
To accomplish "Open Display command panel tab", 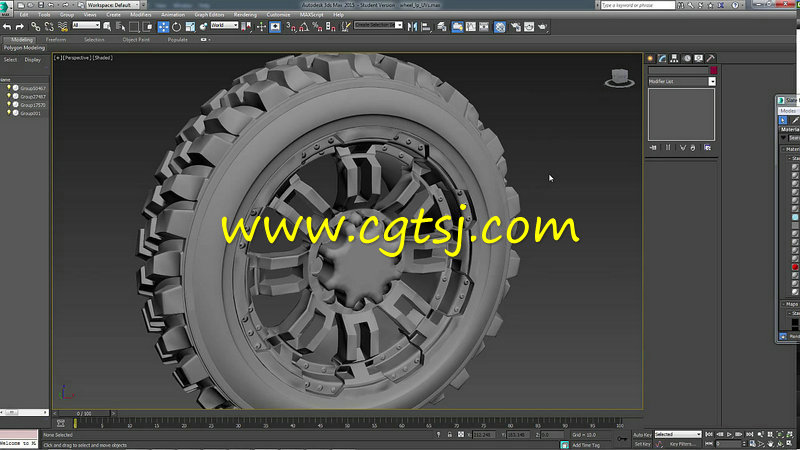I will tap(698, 58).
